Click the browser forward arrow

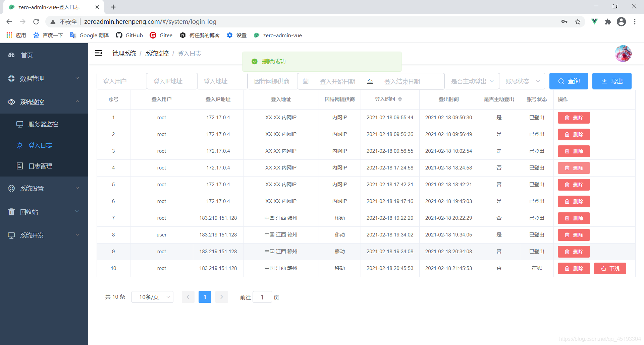point(22,21)
